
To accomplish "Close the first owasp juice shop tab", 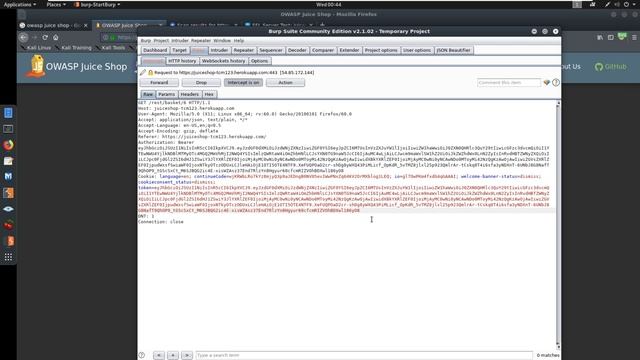I will coord(85,25).
